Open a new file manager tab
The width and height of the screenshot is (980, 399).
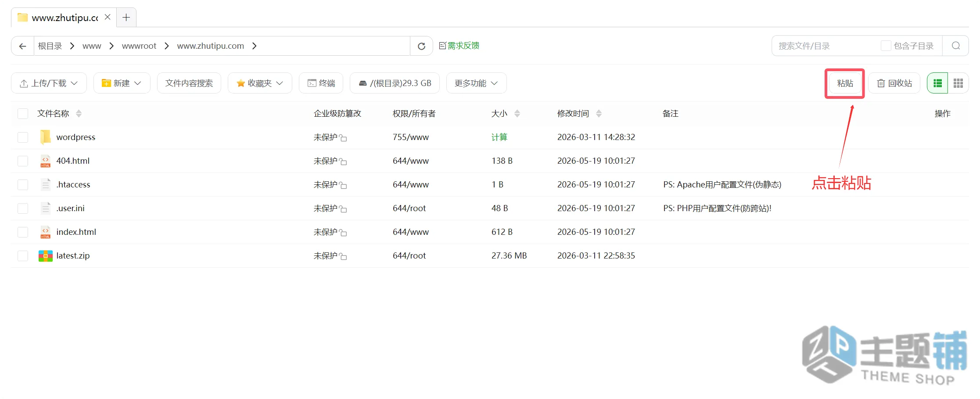126,17
